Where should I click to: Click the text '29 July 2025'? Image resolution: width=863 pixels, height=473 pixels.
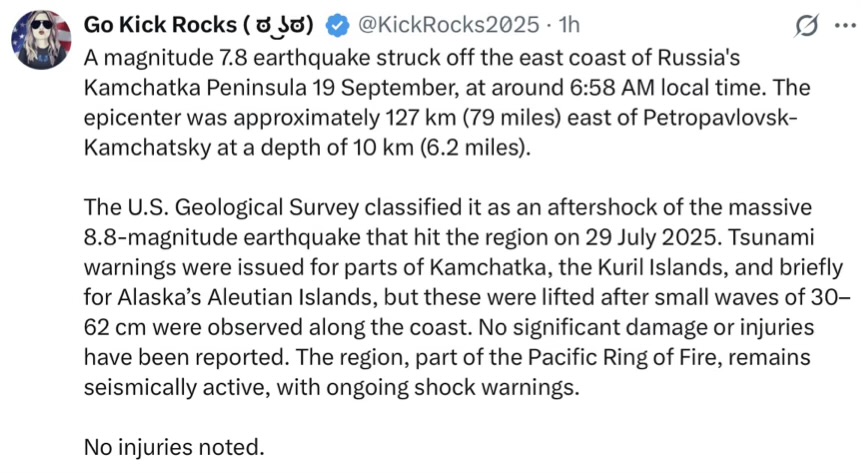tap(652, 237)
